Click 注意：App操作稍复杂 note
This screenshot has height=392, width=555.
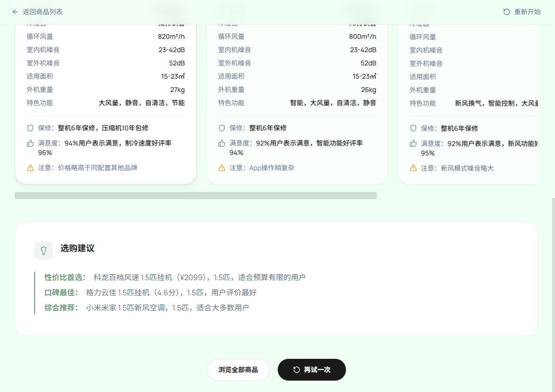pyautogui.click(x=262, y=168)
